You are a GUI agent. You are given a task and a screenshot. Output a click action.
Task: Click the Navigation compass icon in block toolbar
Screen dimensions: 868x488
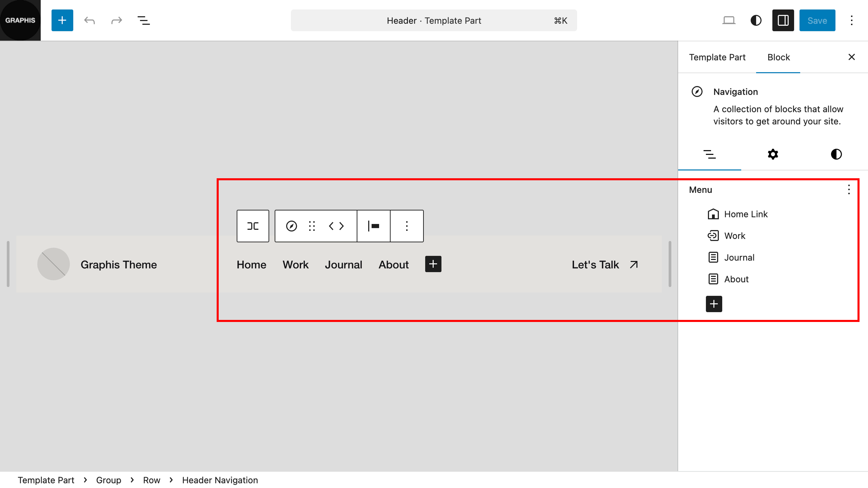291,226
